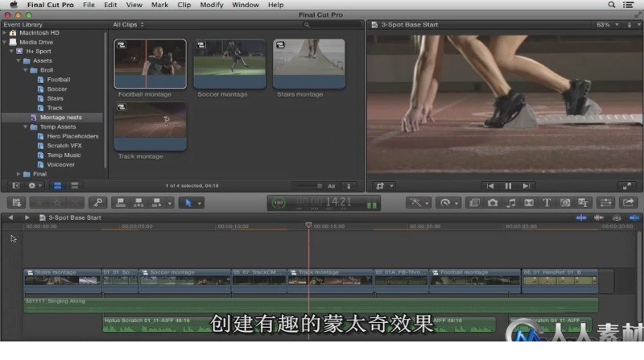Toggle timeline snapping button
Image resolution: width=644 pixels, height=360 pixels.
tap(634, 217)
